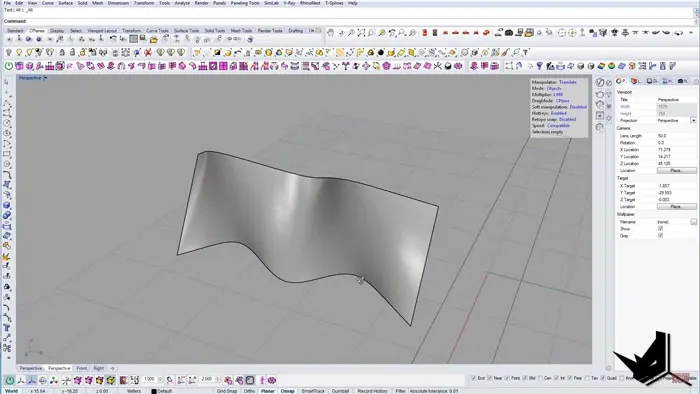
Task: Toggle the Mid osnap checkbox
Action: coord(525,378)
